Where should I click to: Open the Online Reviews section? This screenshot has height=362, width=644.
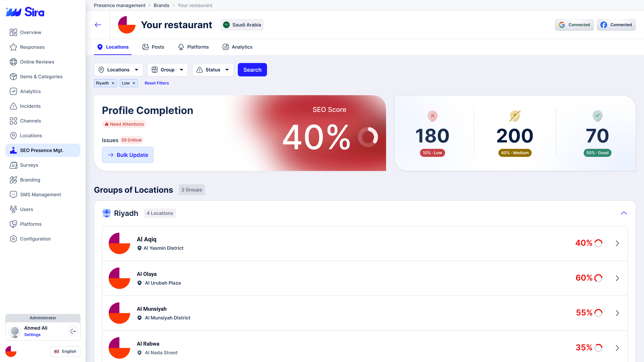pyautogui.click(x=37, y=62)
